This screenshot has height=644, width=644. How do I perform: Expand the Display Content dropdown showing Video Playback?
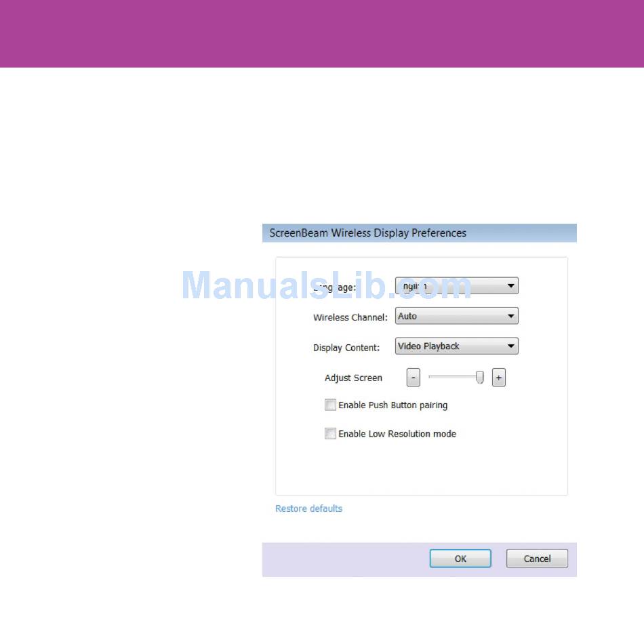click(456, 346)
